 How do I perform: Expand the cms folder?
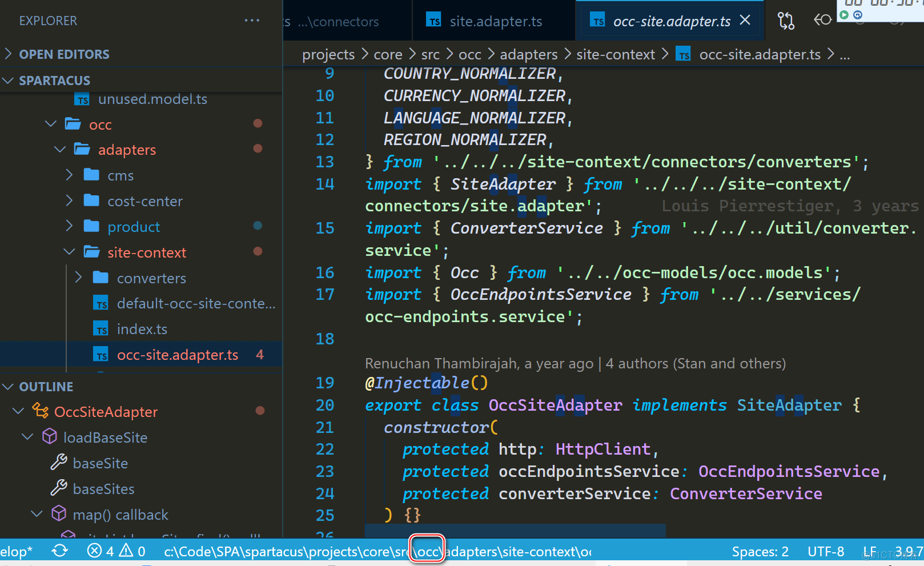coord(69,175)
